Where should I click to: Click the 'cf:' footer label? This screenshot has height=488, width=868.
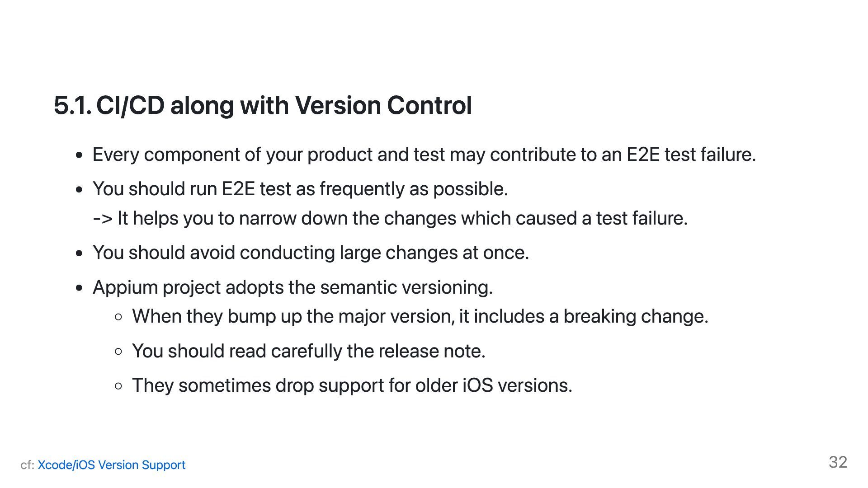27,465
